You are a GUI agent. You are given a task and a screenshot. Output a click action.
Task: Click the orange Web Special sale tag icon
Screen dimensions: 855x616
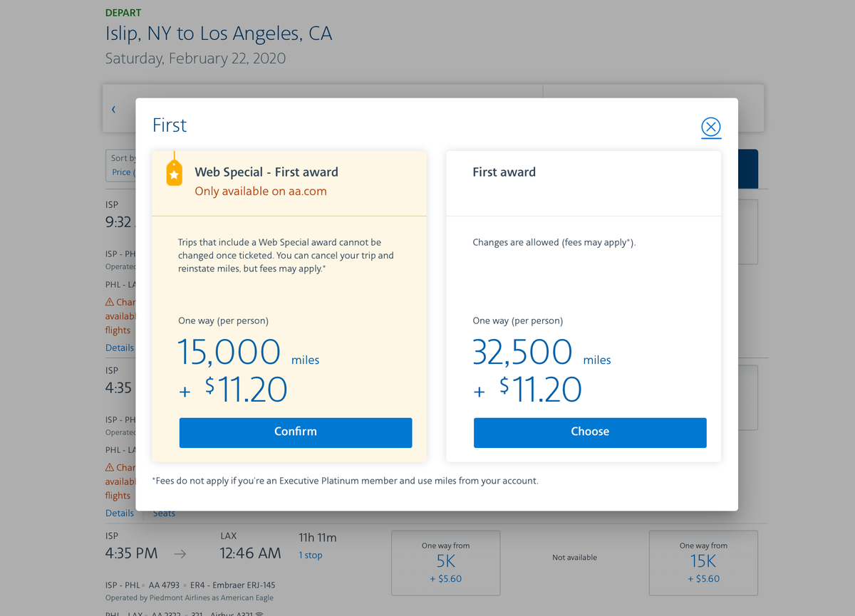click(x=175, y=171)
